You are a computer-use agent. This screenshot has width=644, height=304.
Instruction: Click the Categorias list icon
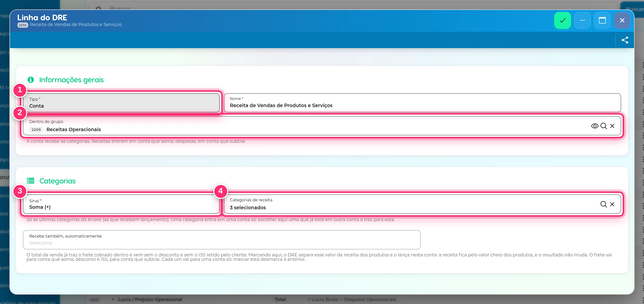pyautogui.click(x=31, y=181)
